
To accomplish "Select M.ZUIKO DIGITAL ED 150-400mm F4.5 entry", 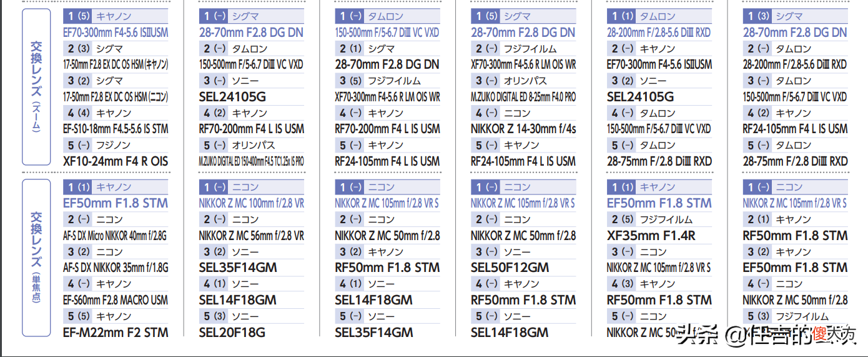I will click(x=252, y=161).
